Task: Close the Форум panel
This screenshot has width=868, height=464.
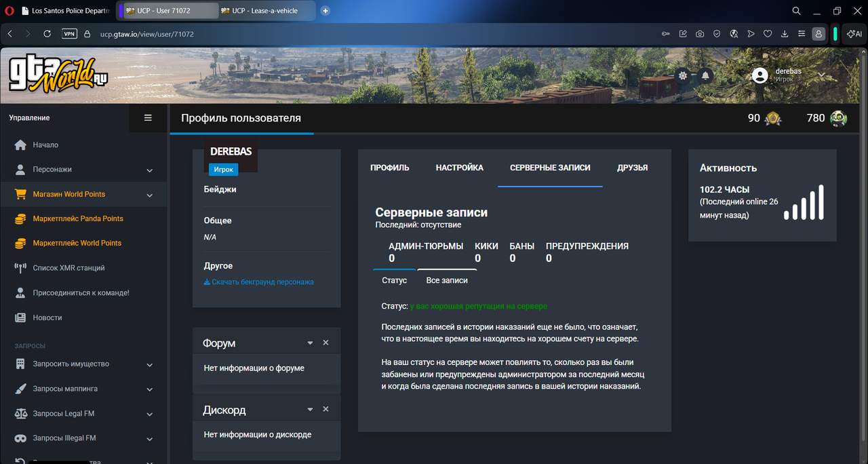Action: pyautogui.click(x=325, y=343)
